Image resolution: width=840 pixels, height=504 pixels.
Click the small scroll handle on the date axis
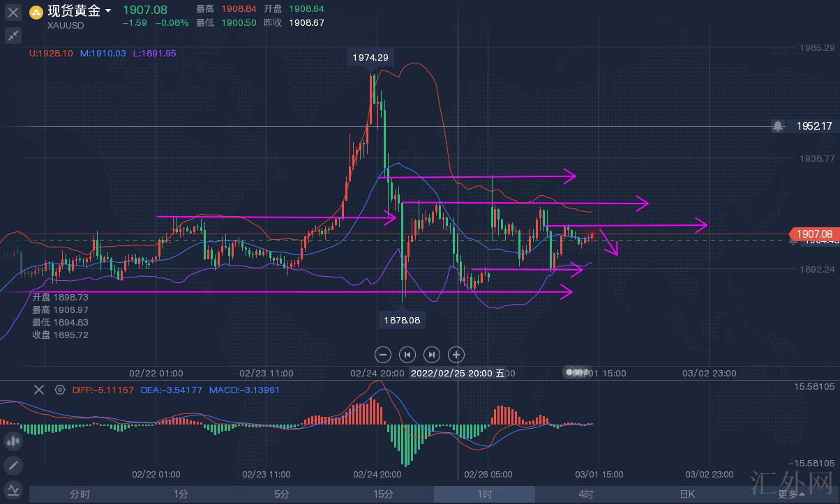[576, 373]
